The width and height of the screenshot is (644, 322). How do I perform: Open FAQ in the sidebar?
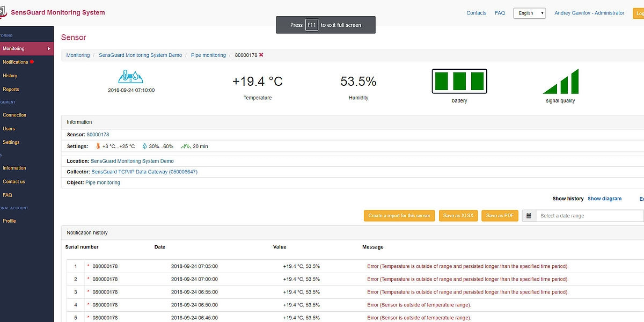[7, 195]
